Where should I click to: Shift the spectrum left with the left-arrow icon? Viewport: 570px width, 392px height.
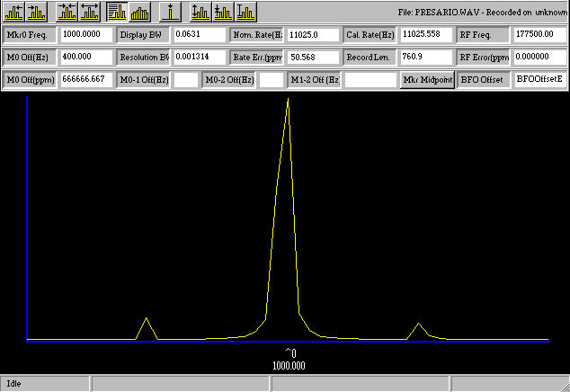tap(13, 12)
